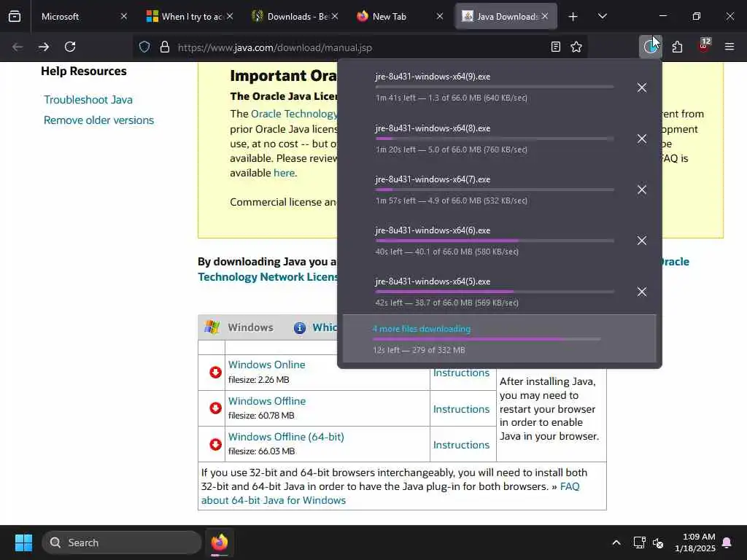Close the Microsoft tab
This screenshot has height=560, width=747.
(x=124, y=17)
